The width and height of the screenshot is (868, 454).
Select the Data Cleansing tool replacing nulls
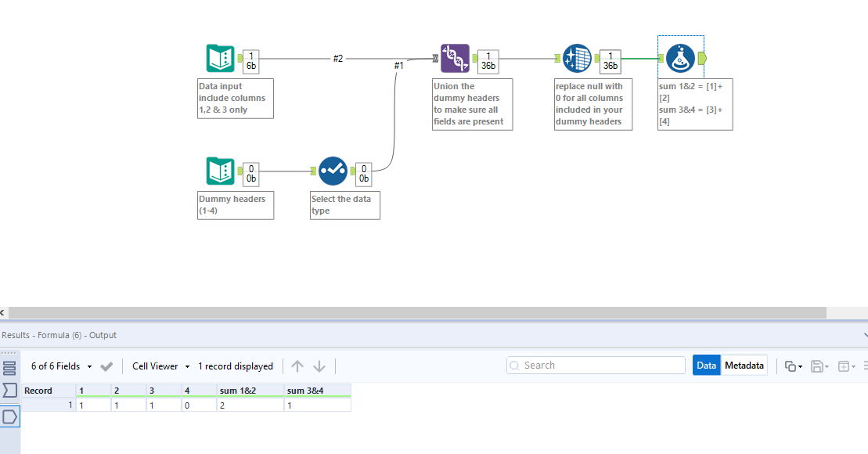[578, 57]
